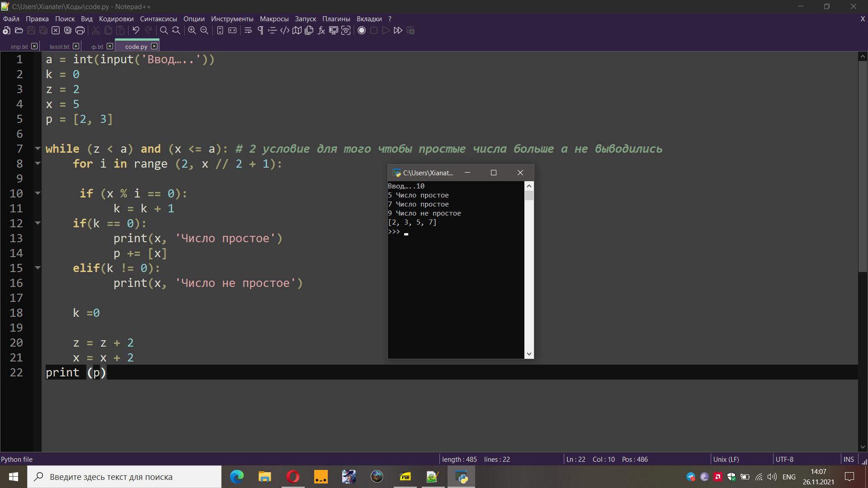The height and width of the screenshot is (488, 868).
Task: Open the Правка menu
Action: 37,19
